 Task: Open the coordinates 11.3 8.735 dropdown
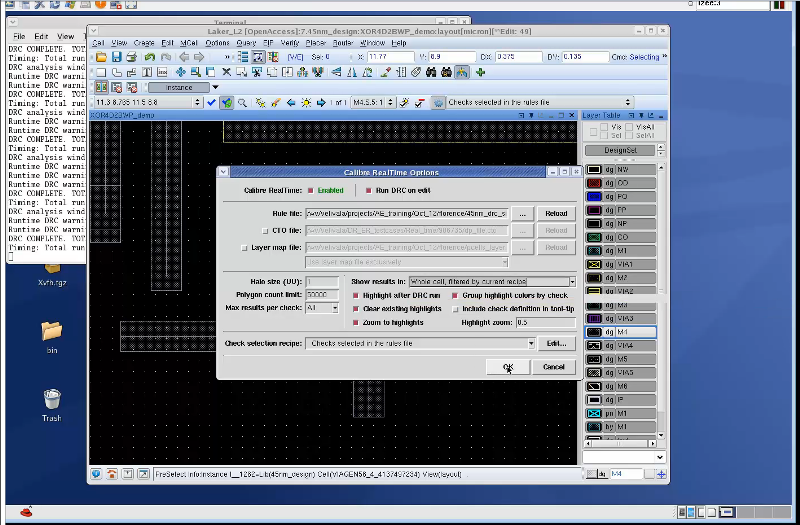coord(197,103)
